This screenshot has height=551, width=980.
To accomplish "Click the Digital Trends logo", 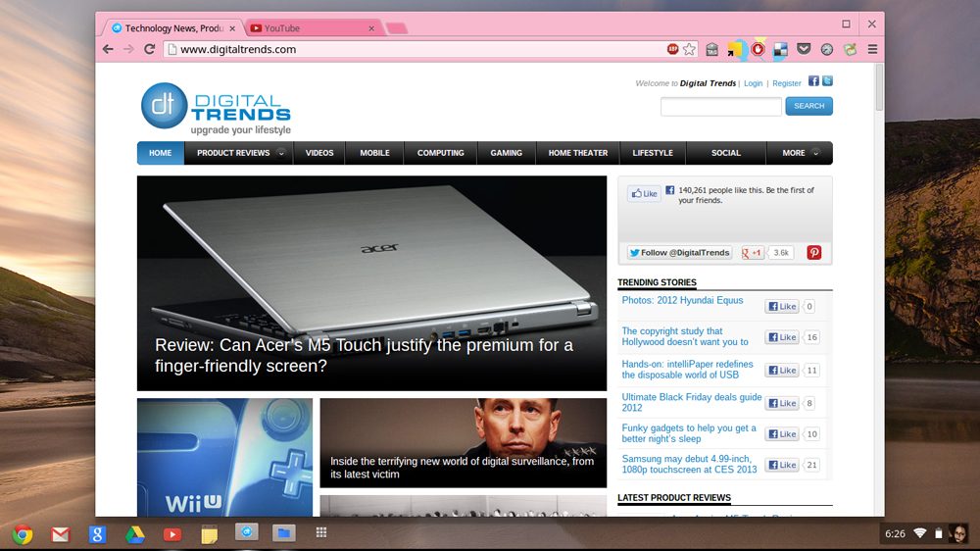I will point(216,108).
